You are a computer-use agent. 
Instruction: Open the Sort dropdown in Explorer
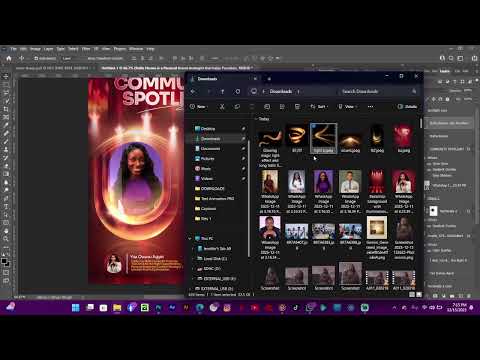point(319,107)
